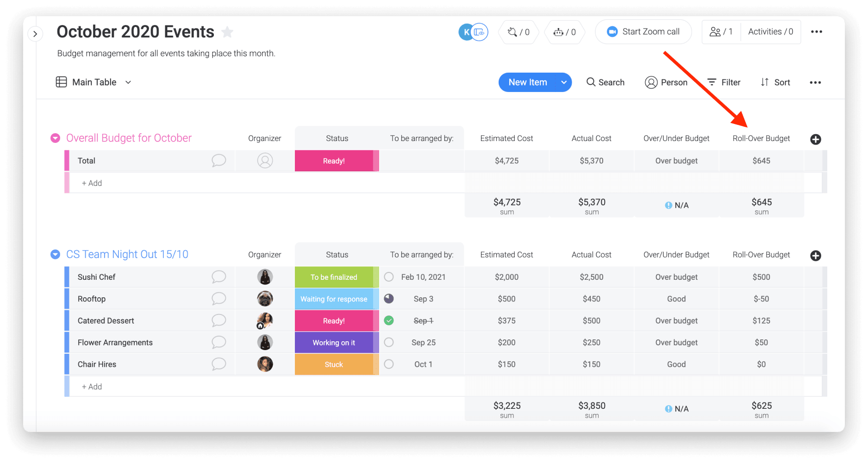
Task: Open the integrations counter icon
Action: [x=518, y=32]
